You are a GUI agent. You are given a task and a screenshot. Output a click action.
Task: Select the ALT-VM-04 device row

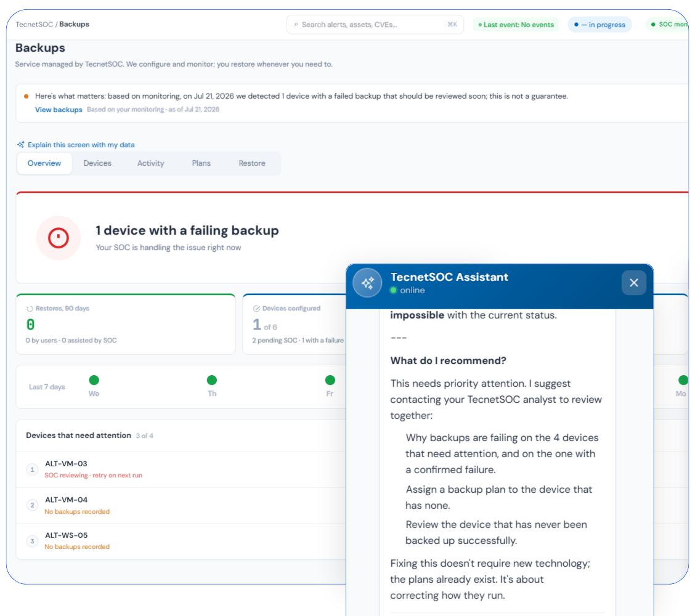coord(181,505)
